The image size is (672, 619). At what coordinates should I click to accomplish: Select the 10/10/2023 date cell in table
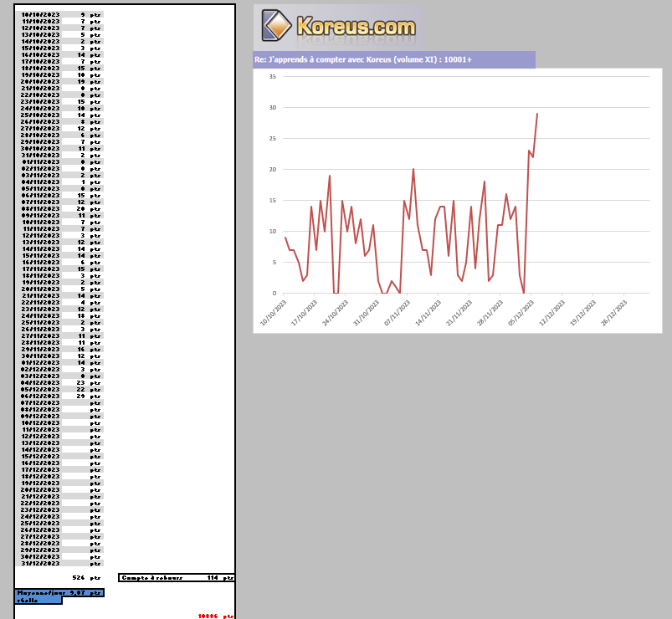coord(40,14)
